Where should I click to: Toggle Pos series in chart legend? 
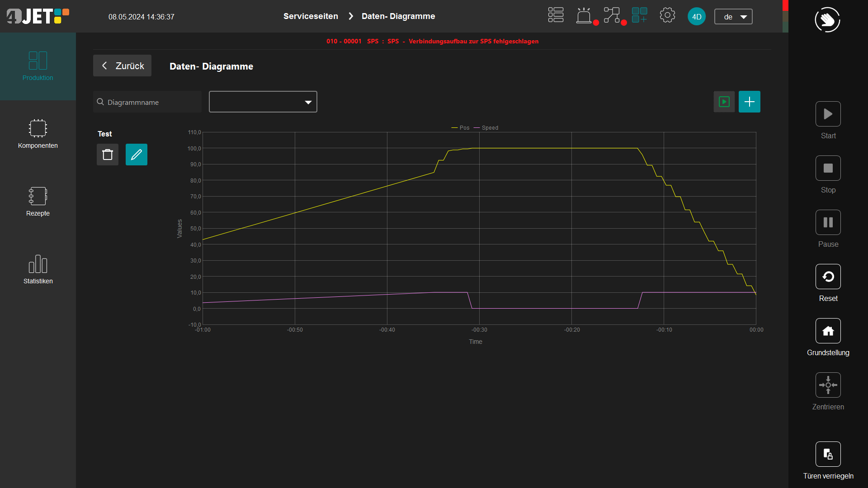click(461, 128)
